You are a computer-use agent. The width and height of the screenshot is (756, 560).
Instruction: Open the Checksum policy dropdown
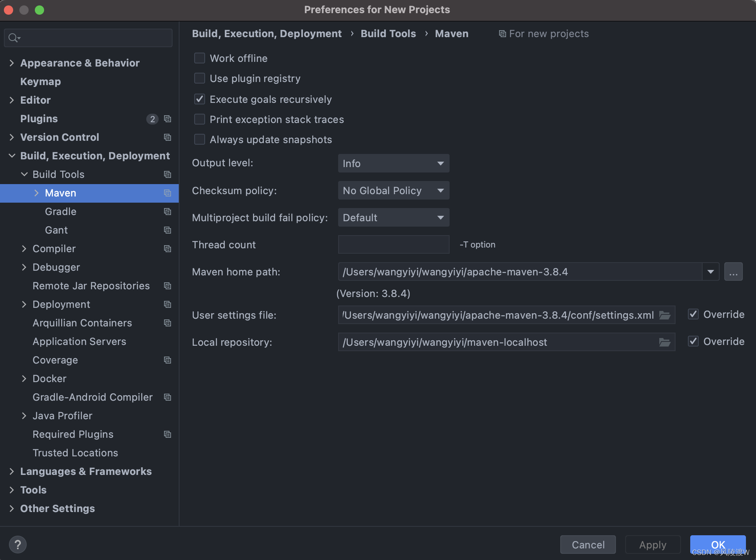393,191
